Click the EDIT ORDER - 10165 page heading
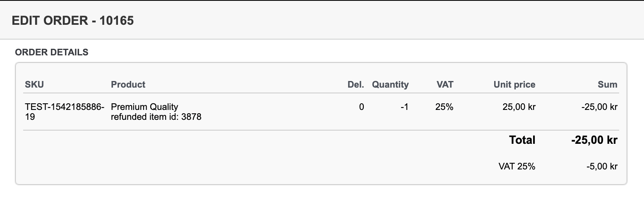This screenshot has width=644, height=200. click(x=73, y=21)
